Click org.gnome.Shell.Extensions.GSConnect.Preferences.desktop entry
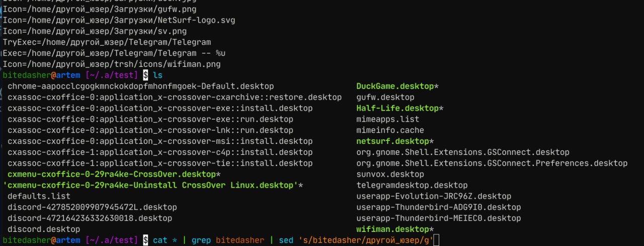 pyautogui.click(x=492, y=163)
